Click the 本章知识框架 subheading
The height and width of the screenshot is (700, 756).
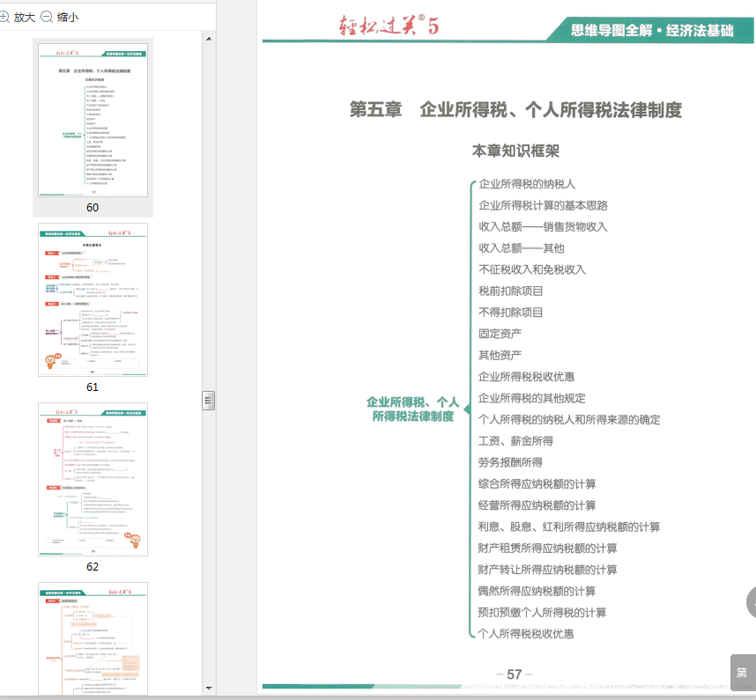(515, 151)
